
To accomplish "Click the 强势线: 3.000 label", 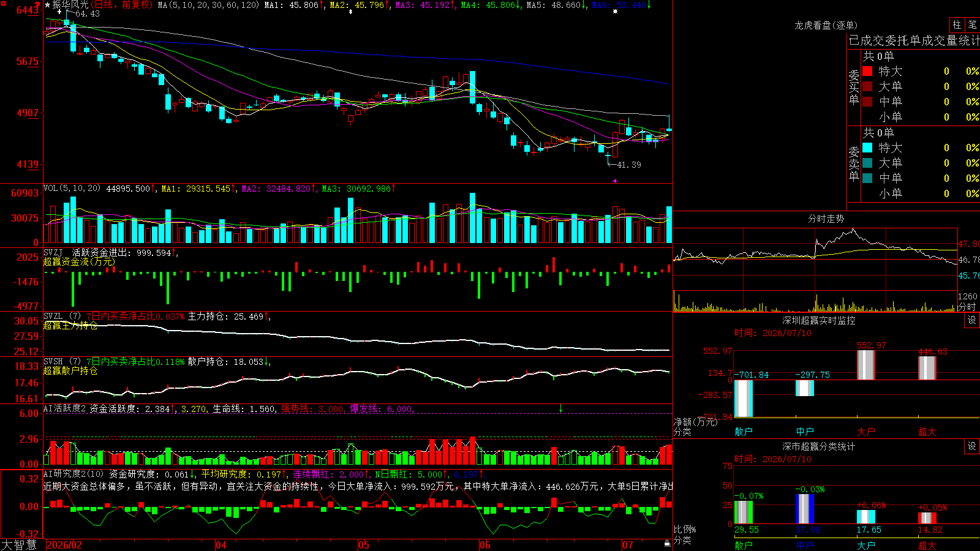I will point(313,409).
